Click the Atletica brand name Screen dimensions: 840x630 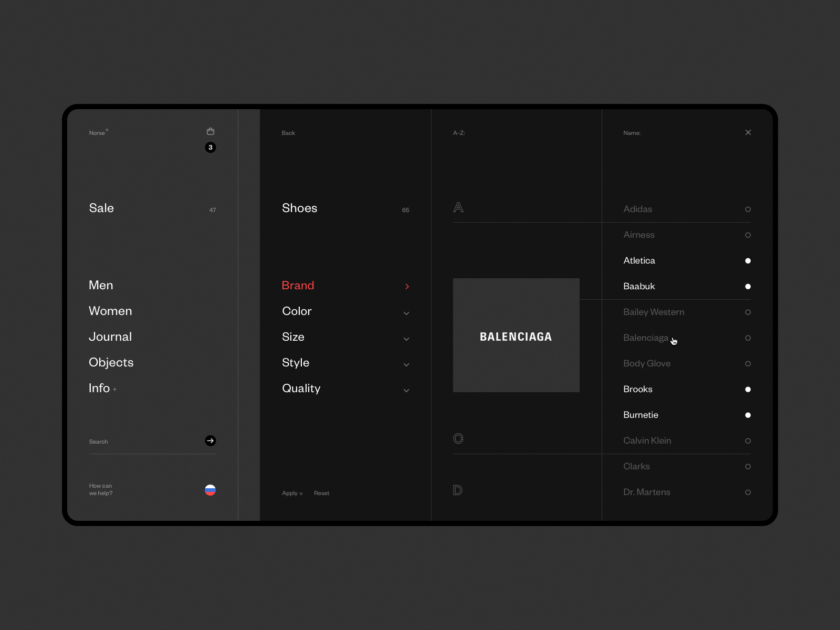(639, 260)
